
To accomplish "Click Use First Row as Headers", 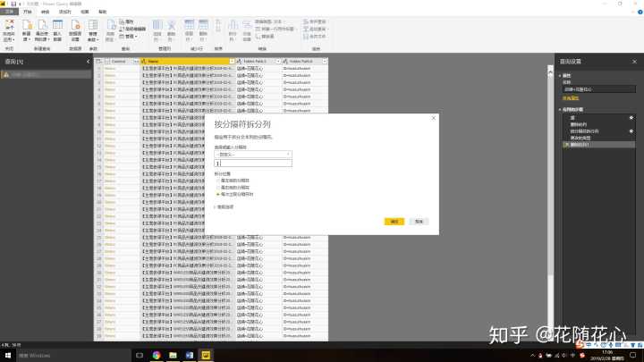I will pos(275,29).
